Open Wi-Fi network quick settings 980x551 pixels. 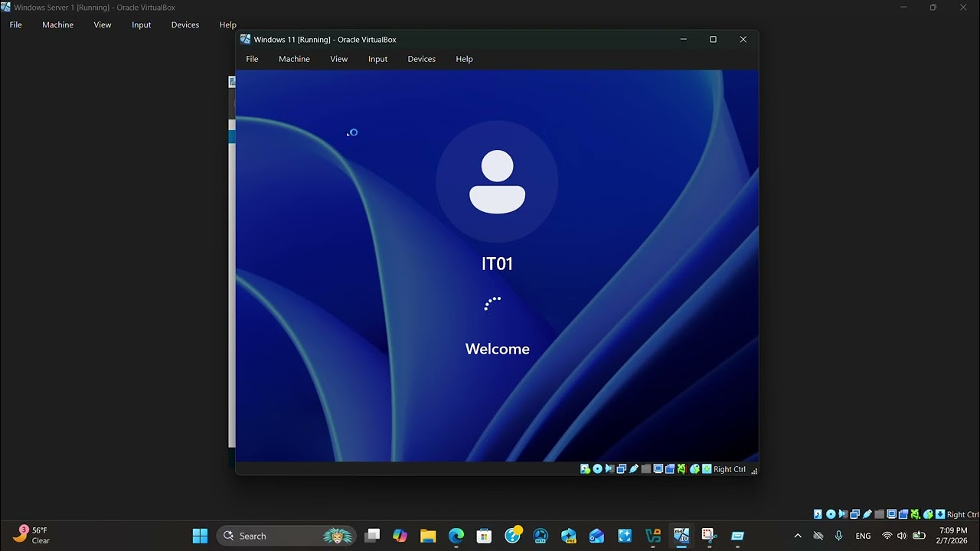tap(887, 536)
